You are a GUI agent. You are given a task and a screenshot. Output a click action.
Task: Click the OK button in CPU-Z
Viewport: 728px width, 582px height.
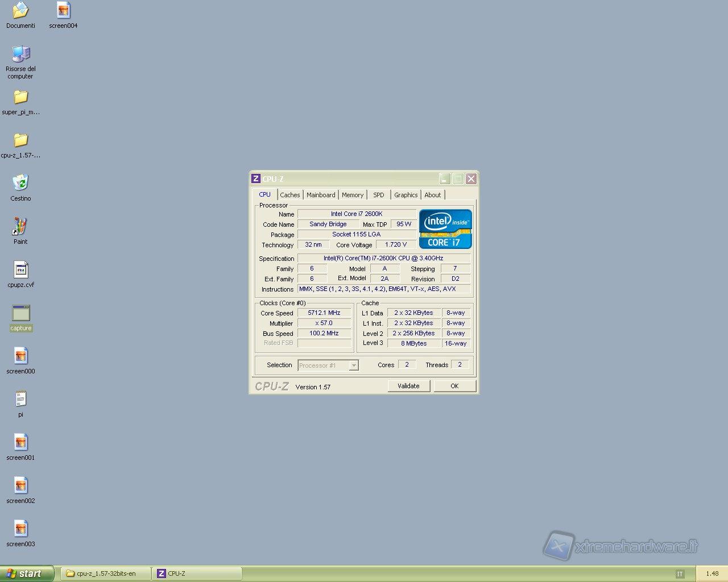click(x=454, y=386)
